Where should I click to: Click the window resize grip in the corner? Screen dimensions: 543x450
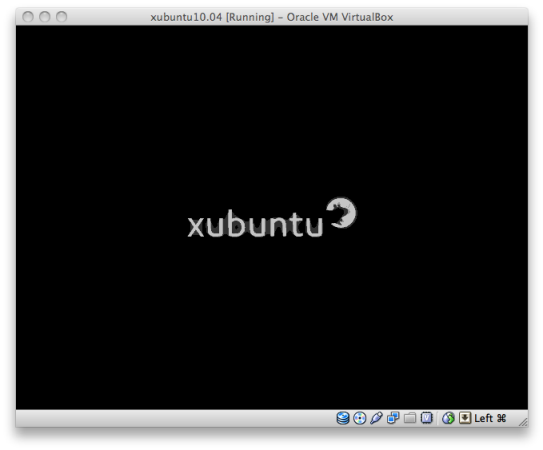pyautogui.click(x=523, y=422)
